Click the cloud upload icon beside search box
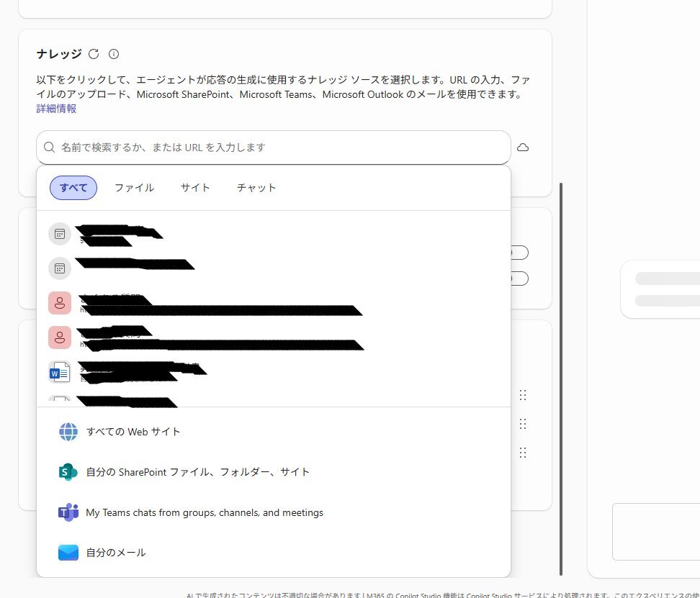 523,147
